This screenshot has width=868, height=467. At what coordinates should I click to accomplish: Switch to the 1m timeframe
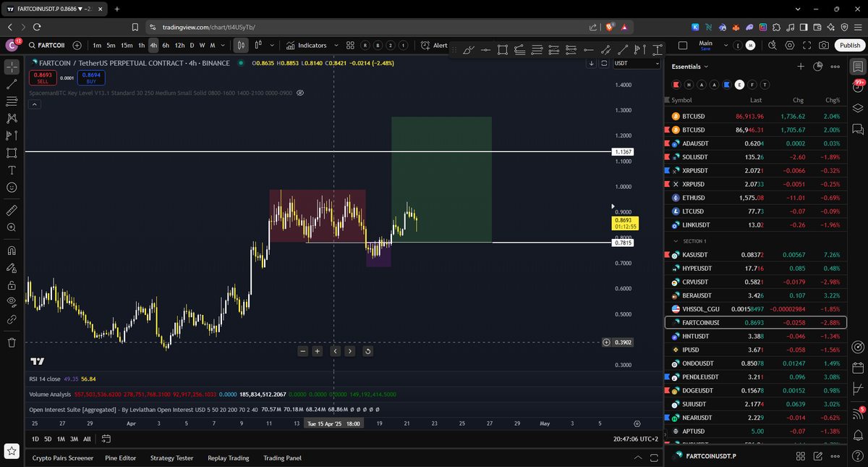pos(97,45)
